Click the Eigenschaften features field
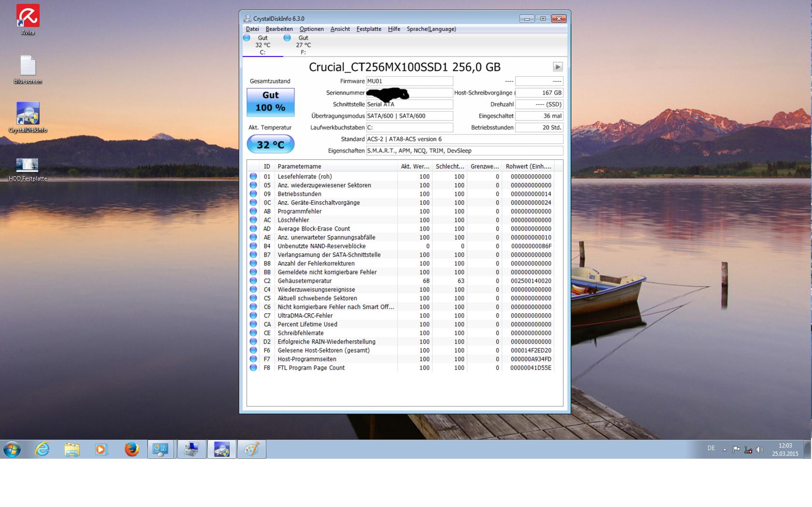The height and width of the screenshot is (507, 812). (464, 151)
